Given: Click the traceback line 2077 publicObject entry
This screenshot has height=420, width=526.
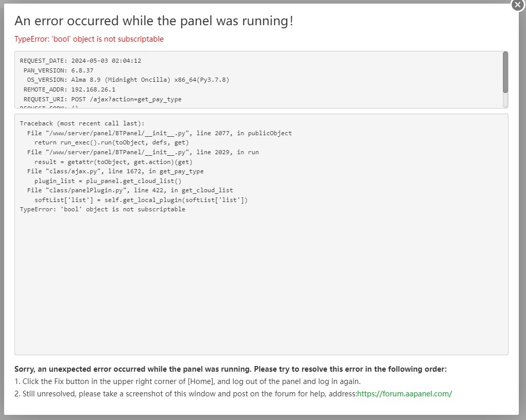Looking at the screenshot, I should (160, 133).
